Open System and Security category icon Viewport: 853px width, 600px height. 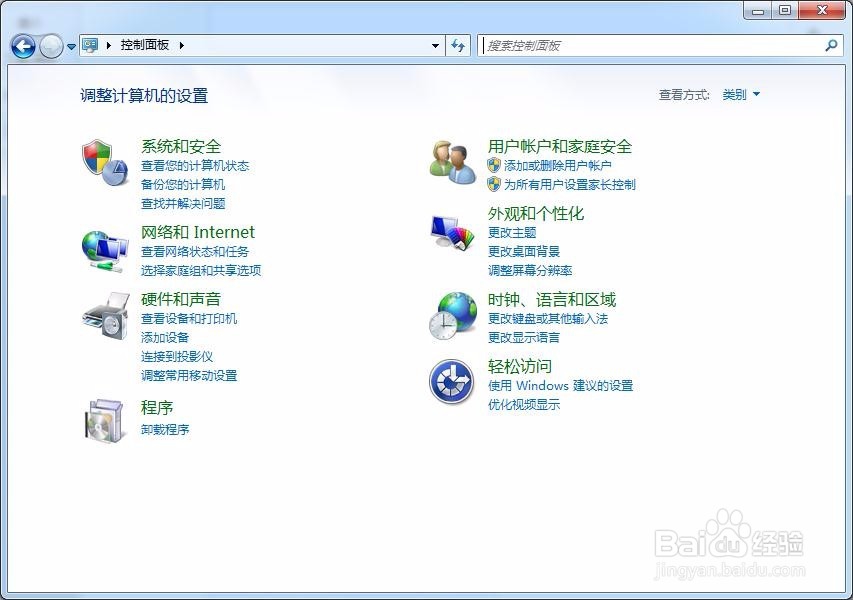click(105, 164)
